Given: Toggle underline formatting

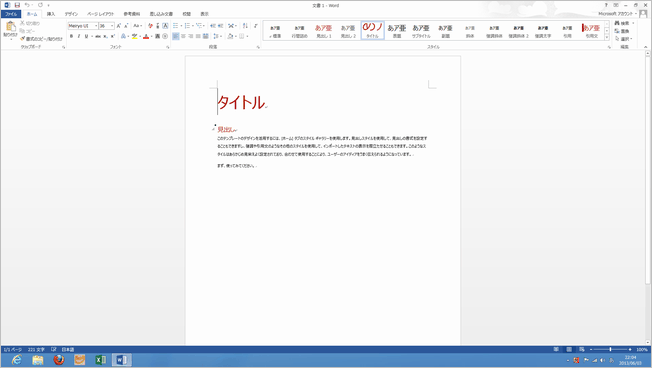Looking at the screenshot, I should (x=86, y=37).
